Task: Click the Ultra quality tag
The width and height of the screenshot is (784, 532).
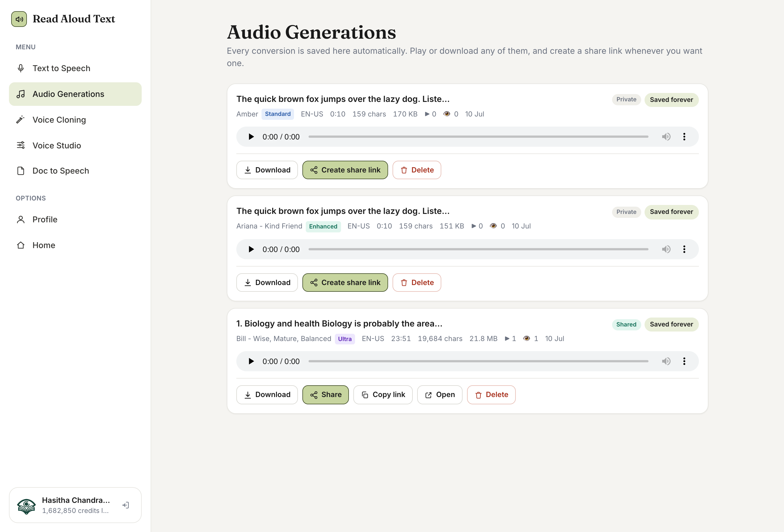Action: tap(345, 339)
